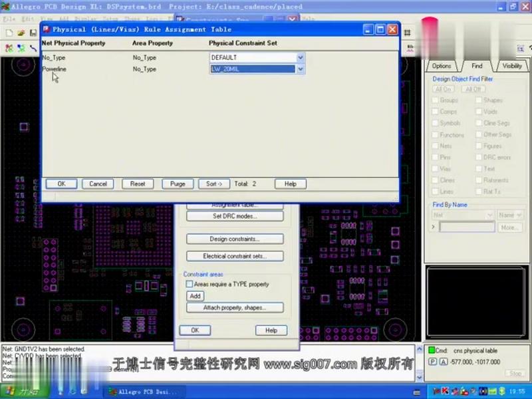The height and width of the screenshot is (399, 532).
Task: Expand the DEFAULT constraint set dropdown for No_Type
Action: pos(300,57)
